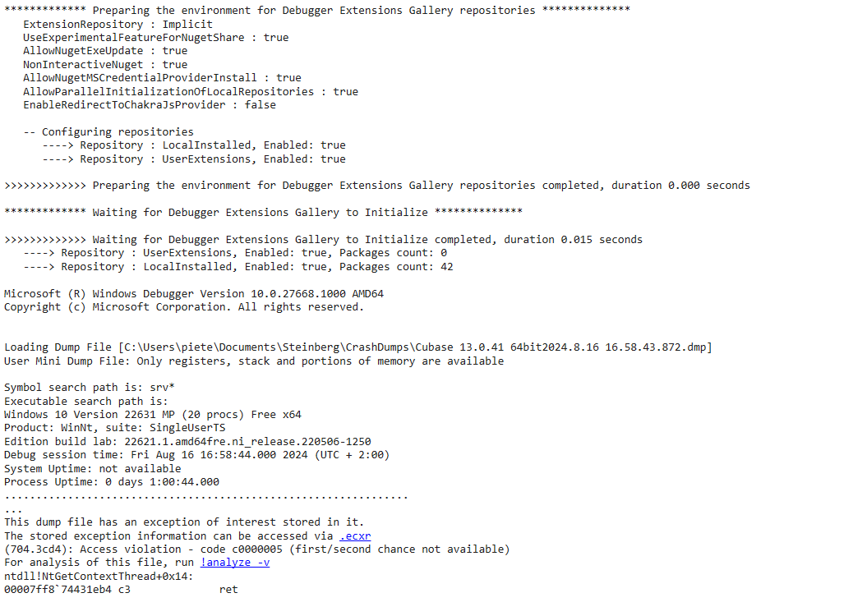The image size is (844, 616).
Task: Click the LocalInstalled Packages count: 42 line
Action: pyautogui.click(x=238, y=267)
